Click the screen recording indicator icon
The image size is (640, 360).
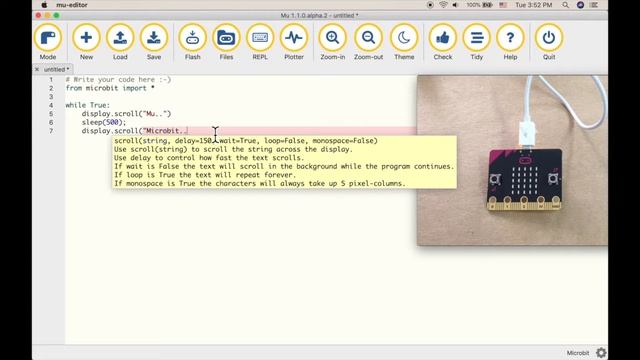[430, 5]
